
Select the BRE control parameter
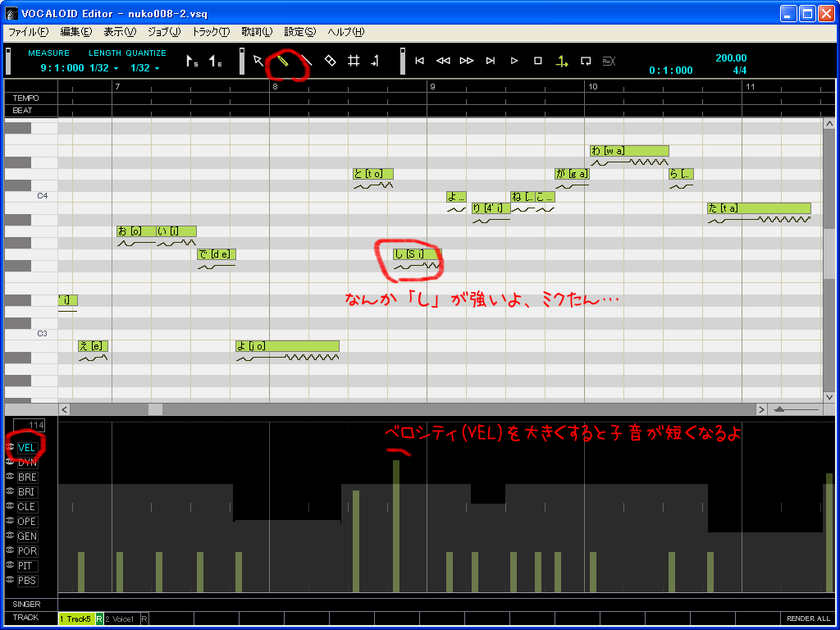click(27, 477)
